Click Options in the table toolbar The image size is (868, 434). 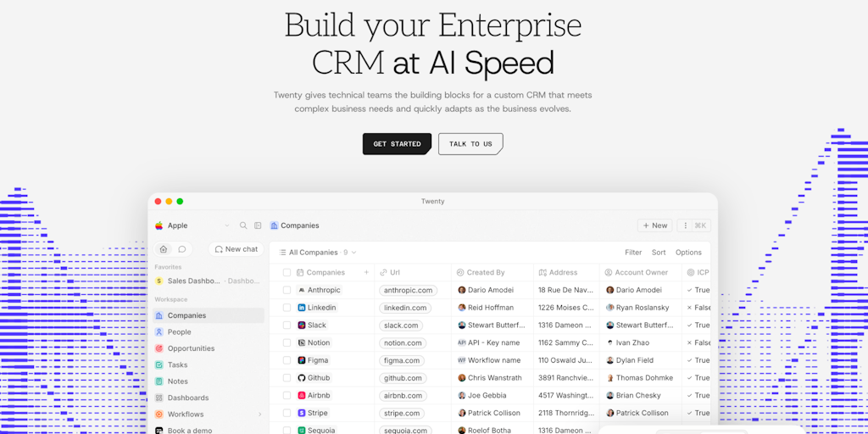coord(688,253)
